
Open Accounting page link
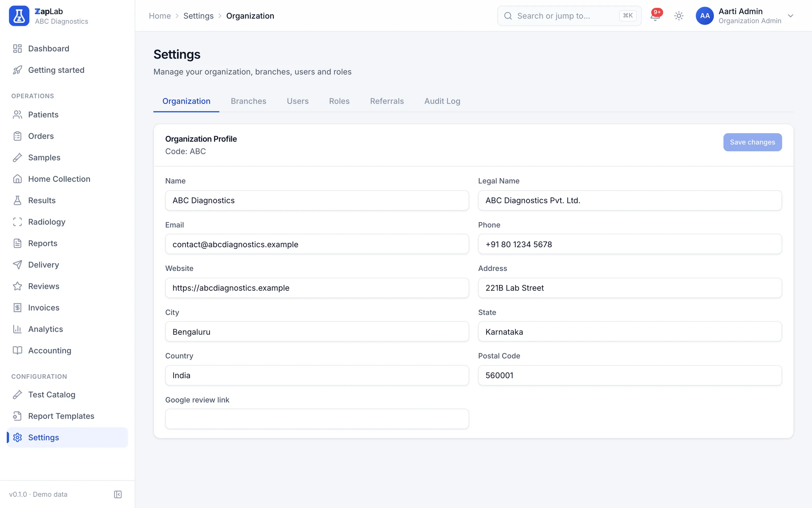pos(67,351)
